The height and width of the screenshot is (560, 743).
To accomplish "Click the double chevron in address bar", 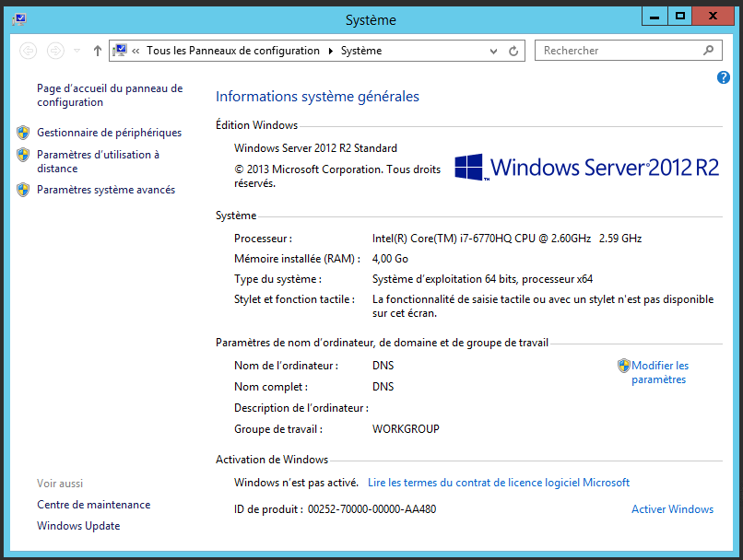I will (136, 51).
